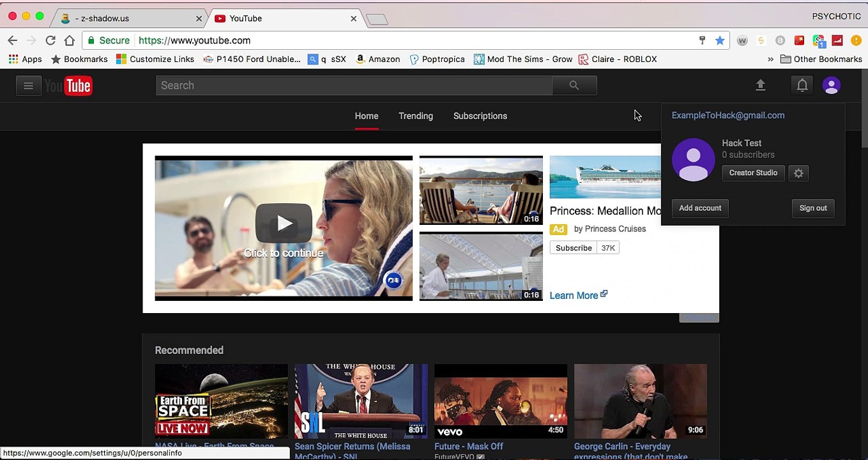Screen dimensions: 868x460
Task: Click the red magic wand extension icon
Action: click(799, 40)
